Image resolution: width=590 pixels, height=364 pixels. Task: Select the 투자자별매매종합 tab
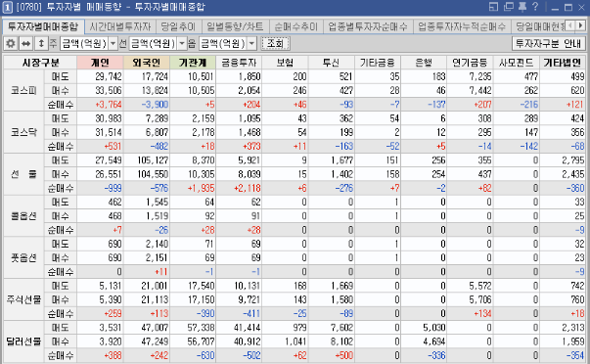coord(42,26)
